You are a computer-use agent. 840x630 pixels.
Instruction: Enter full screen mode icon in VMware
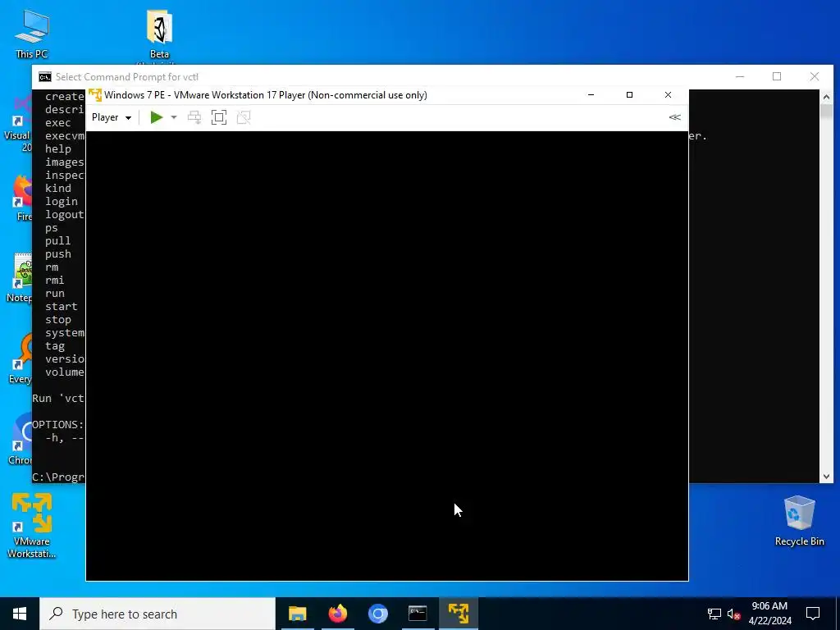(219, 117)
